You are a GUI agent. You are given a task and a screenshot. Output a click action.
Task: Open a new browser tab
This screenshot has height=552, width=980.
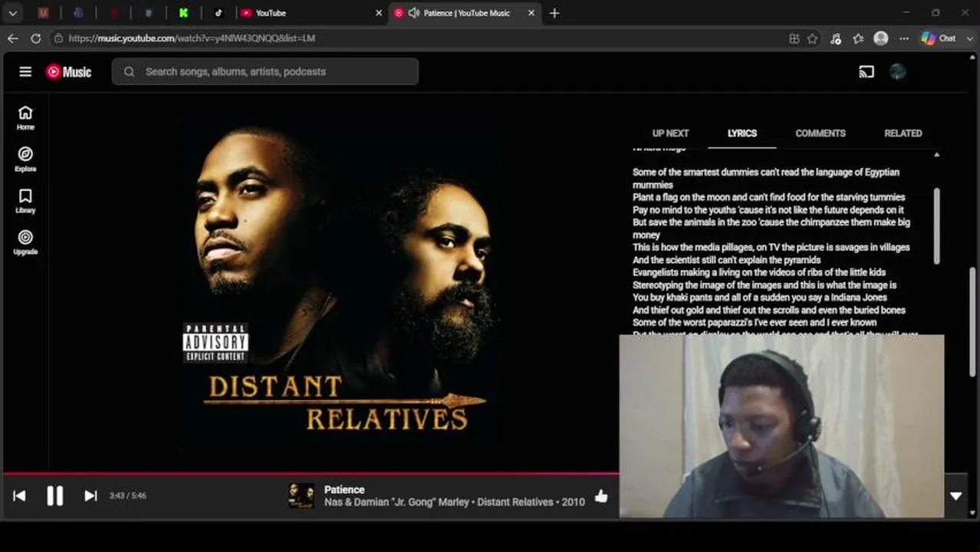click(554, 13)
